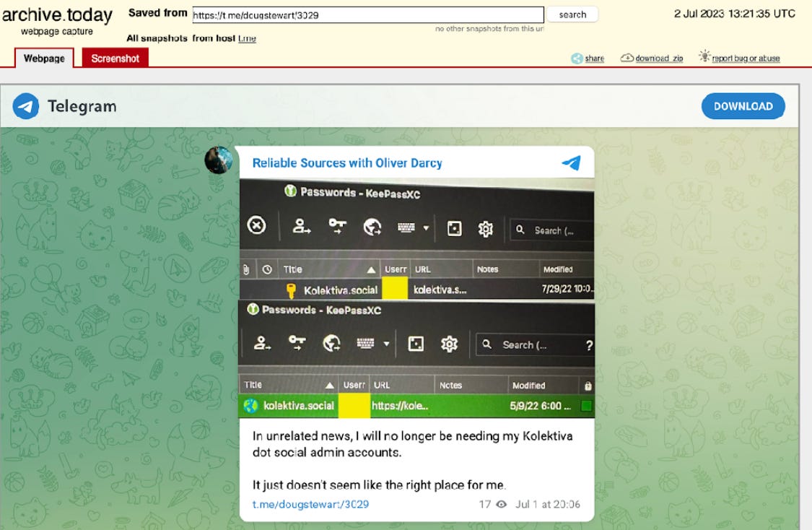Screen dimensions: 812x530
Task: Click Notes column header in lower table
Action: (471, 386)
